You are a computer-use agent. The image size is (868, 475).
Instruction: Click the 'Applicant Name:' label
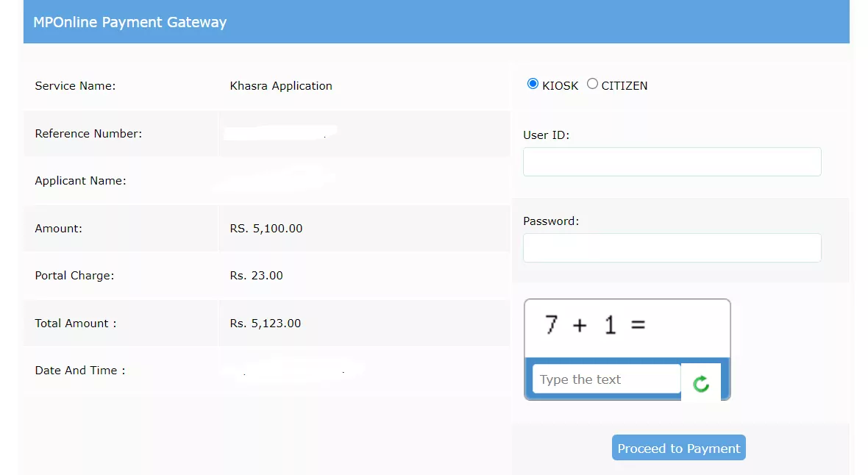81,181
